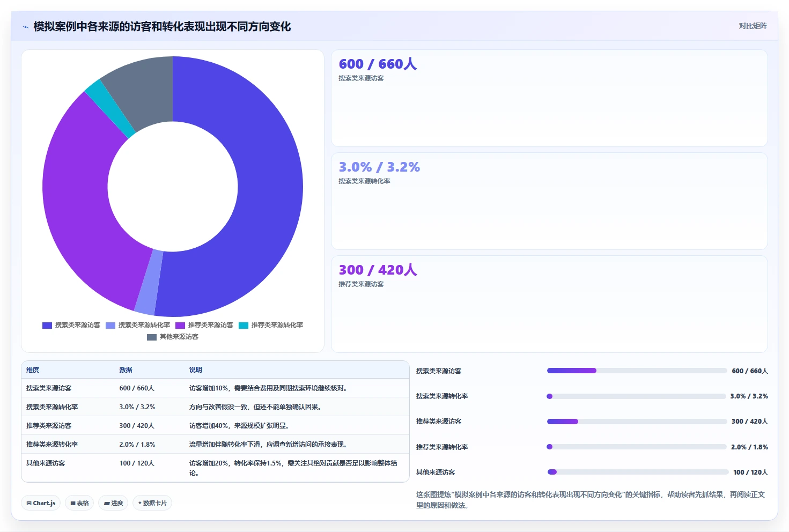Click the 数据卡片 tag
Screen dimensions: 789x532
[x=152, y=503]
